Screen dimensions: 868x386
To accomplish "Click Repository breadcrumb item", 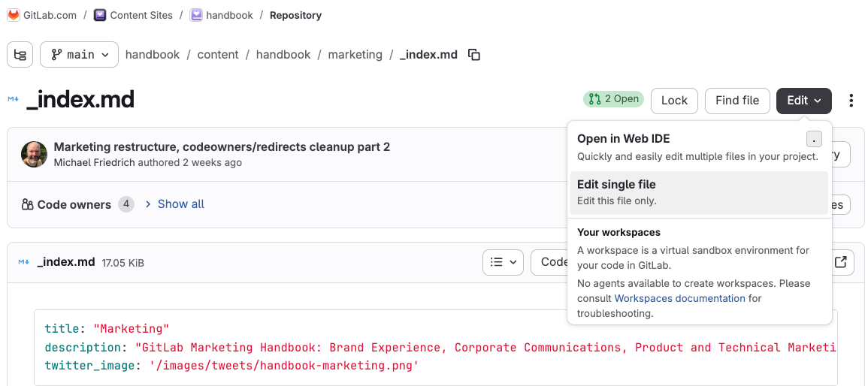I will pos(295,15).
